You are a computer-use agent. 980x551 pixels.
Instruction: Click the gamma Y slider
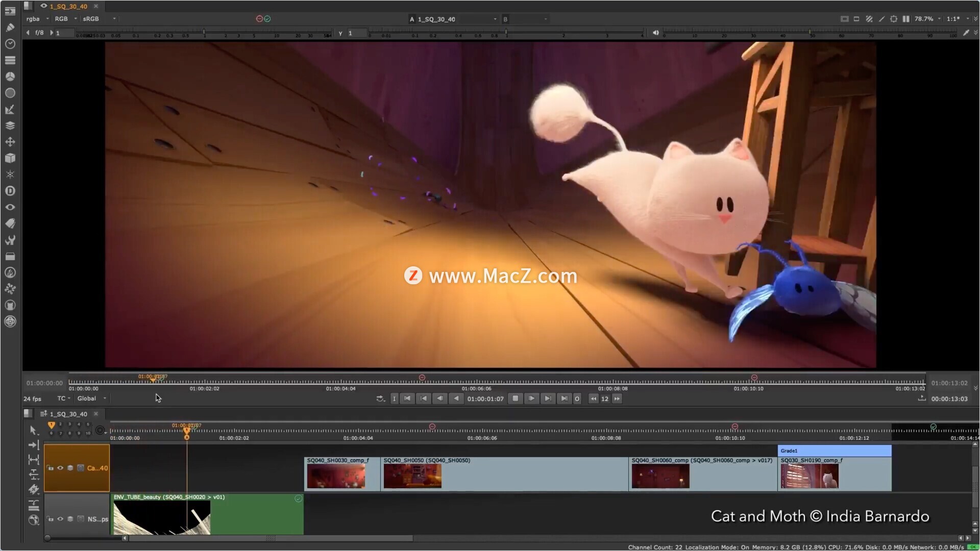(506, 34)
